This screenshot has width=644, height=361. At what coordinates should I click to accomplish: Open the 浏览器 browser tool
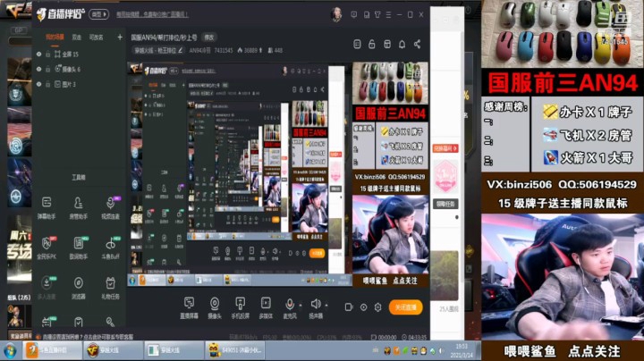click(x=78, y=288)
